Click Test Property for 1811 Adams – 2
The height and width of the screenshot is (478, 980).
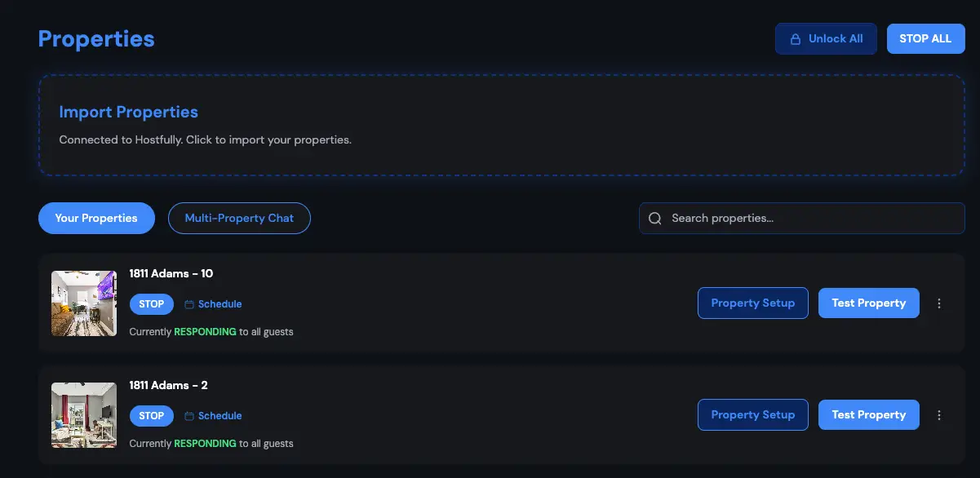coord(868,414)
